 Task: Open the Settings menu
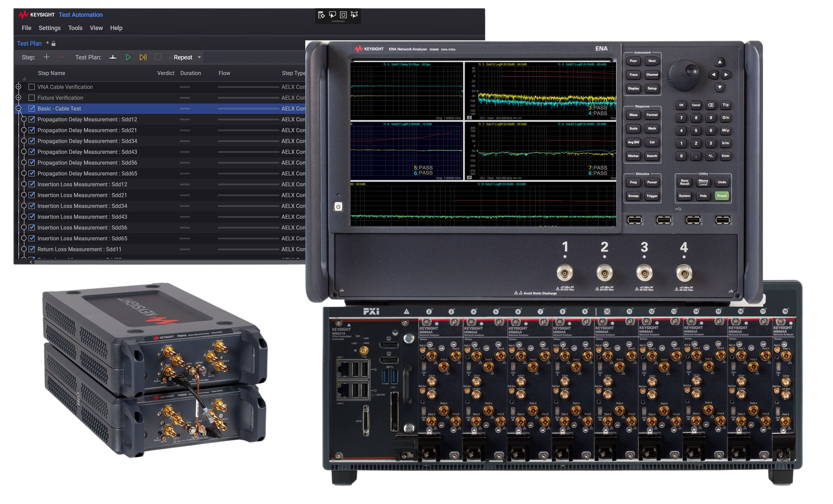pyautogui.click(x=50, y=28)
